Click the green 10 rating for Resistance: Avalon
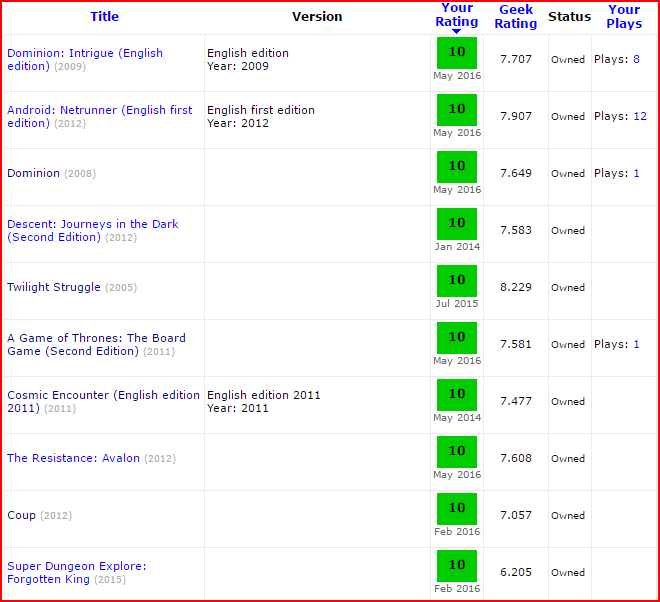Screen dimensions: 660x602 (457, 452)
